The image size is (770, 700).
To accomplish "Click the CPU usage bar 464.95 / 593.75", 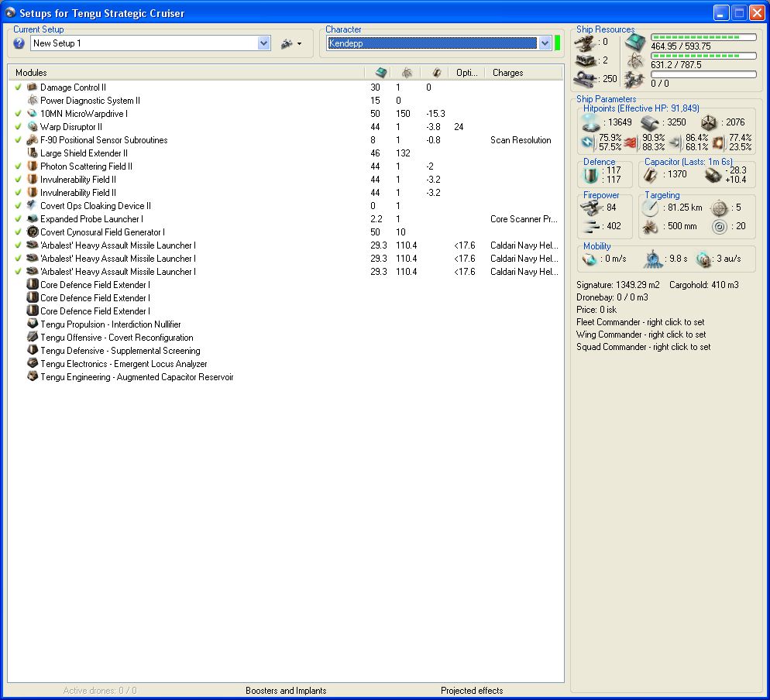I will pos(703,37).
